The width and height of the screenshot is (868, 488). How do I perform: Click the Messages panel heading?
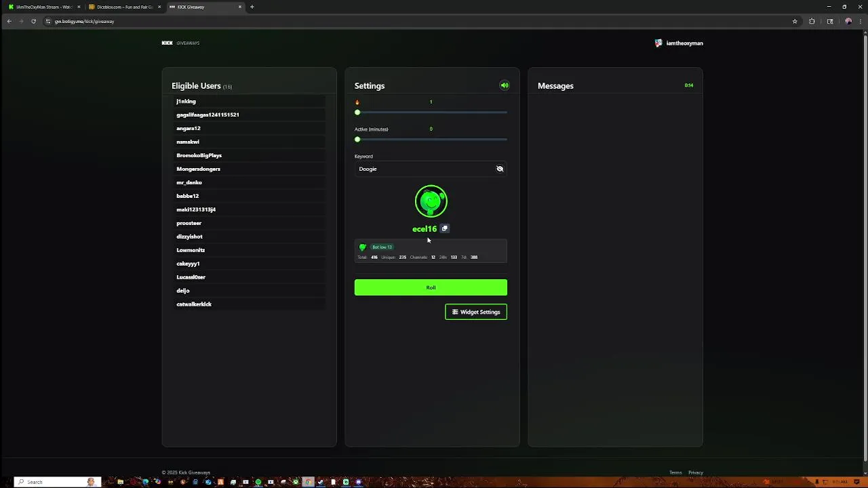555,86
